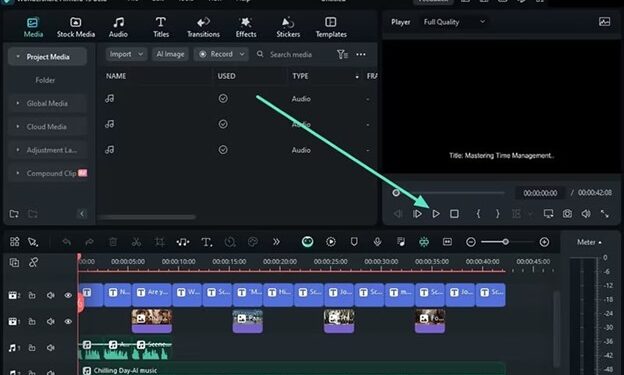Click the Play button in player
This screenshot has height=375, width=624.
click(x=436, y=214)
